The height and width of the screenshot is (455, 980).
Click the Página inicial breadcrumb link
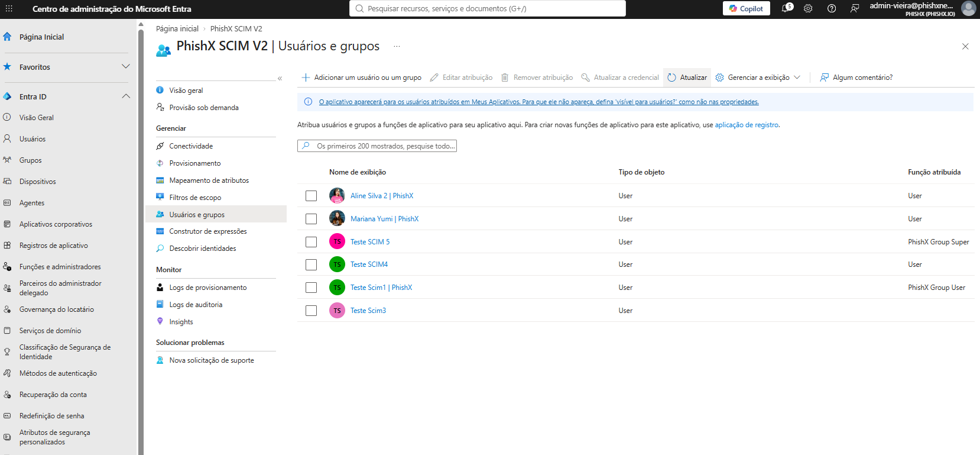coord(177,28)
